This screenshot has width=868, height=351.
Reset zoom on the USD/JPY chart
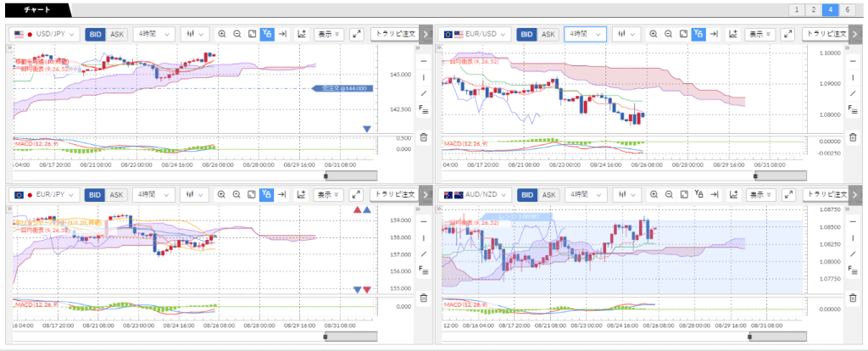coord(253,34)
